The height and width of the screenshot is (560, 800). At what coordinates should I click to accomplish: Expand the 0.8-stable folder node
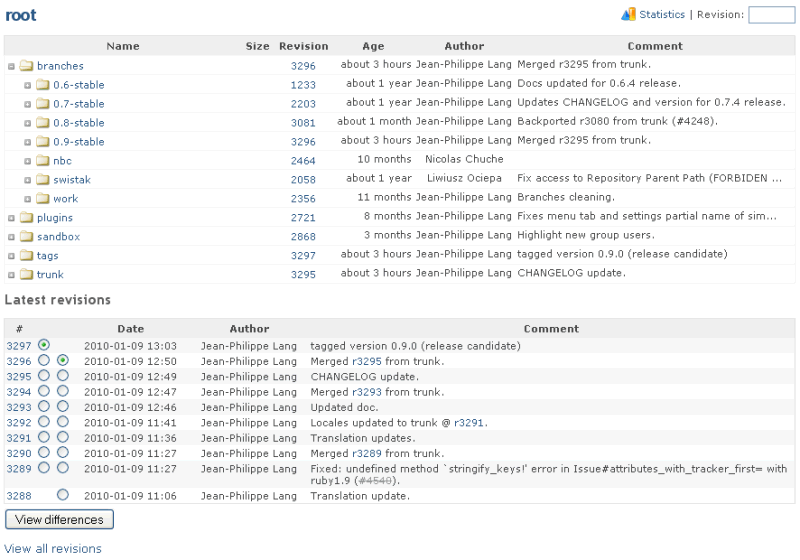click(28, 123)
